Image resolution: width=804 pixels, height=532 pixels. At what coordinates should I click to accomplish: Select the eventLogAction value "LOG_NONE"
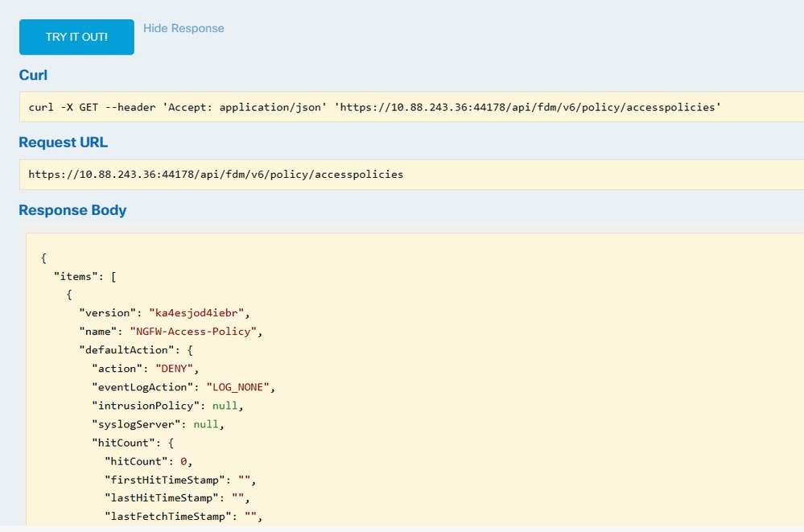pos(238,387)
